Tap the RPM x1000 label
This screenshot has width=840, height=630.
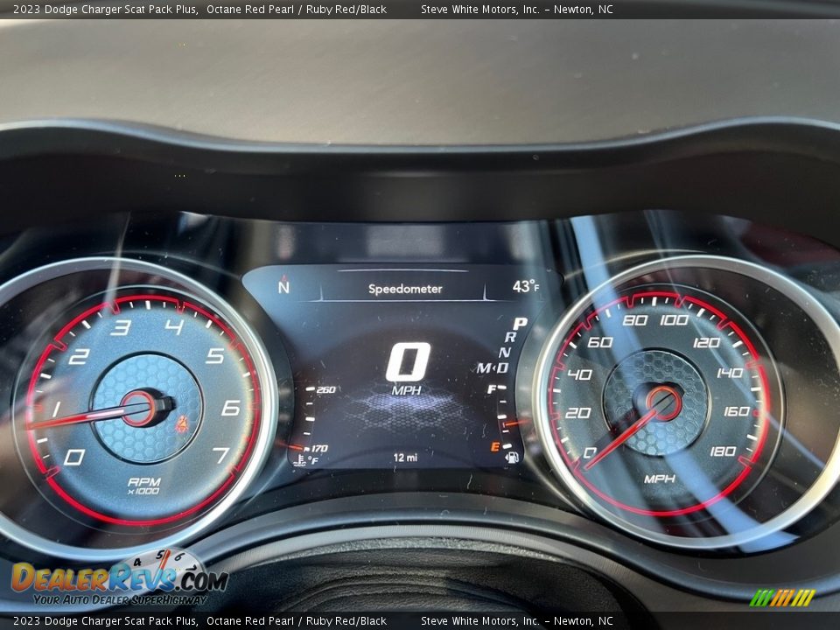(143, 486)
